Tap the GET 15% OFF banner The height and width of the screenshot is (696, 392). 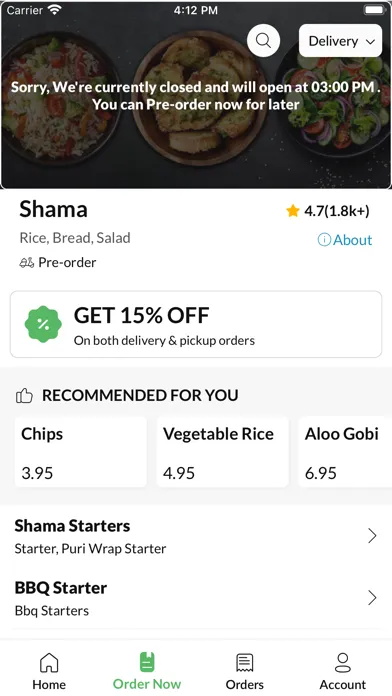(196, 324)
